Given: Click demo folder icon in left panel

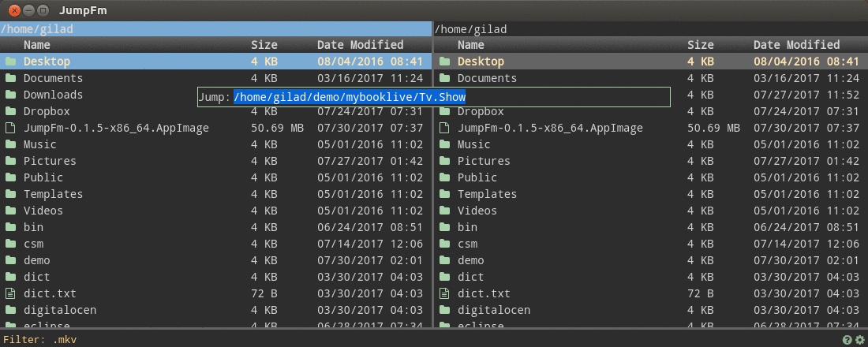Looking at the screenshot, I should tap(10, 260).
